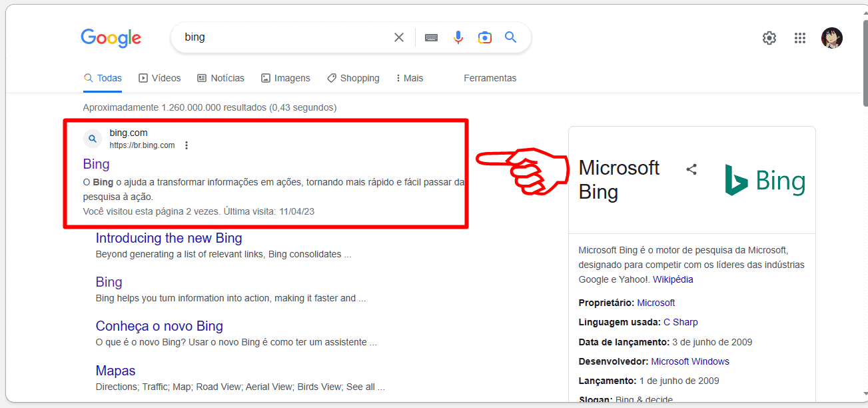Open the Ferramentas search tools
868x408 pixels.
(490, 78)
